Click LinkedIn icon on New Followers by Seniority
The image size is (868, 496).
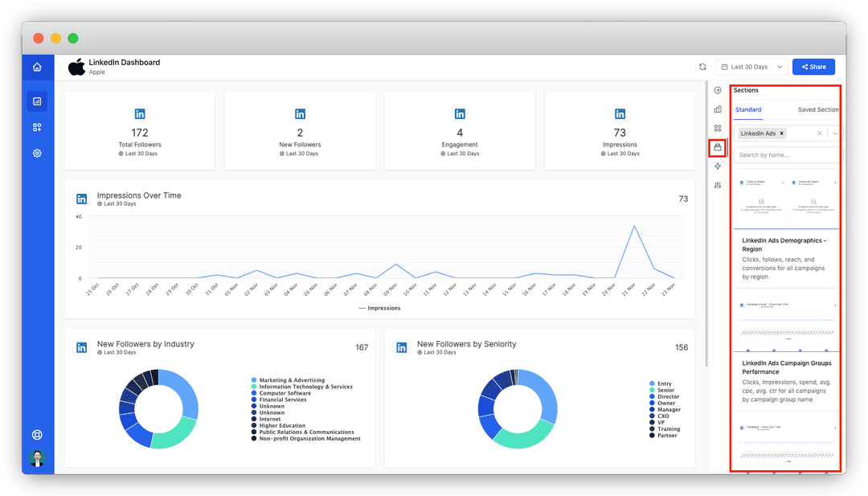tap(401, 347)
